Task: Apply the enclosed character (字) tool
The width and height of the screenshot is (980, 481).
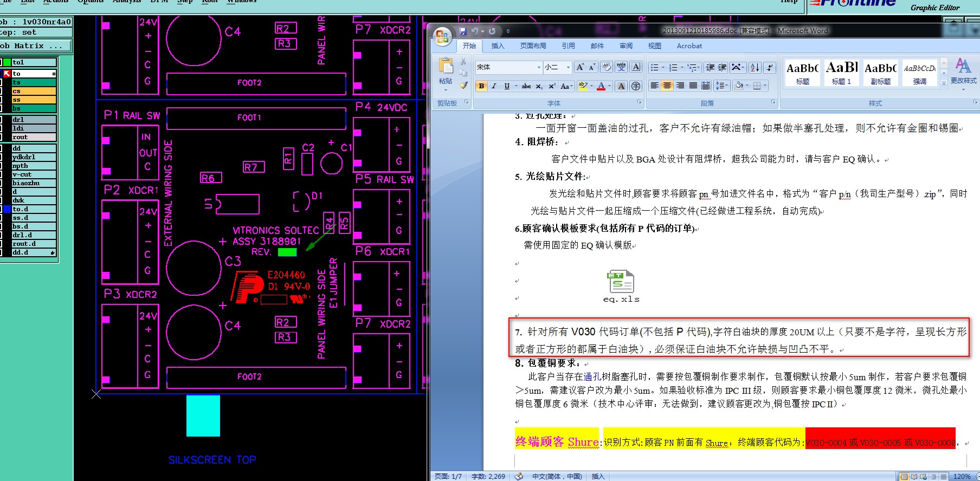Action: pos(636,86)
